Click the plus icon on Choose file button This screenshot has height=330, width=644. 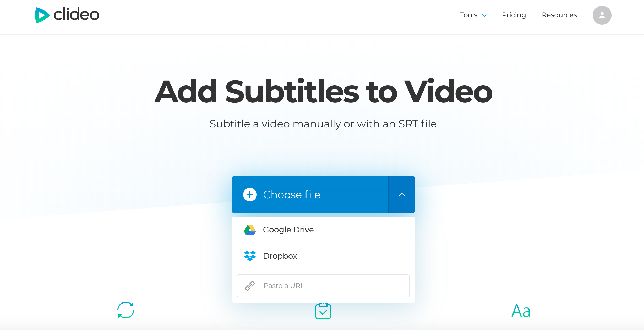249,194
